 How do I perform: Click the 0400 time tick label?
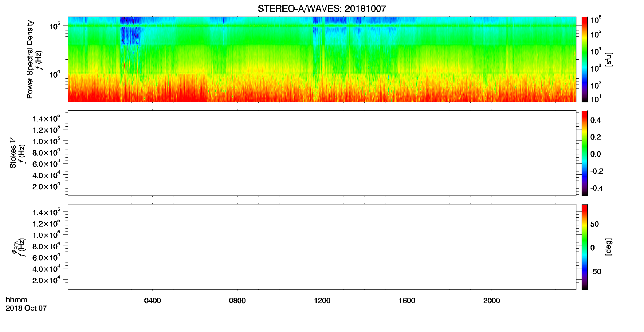152,301
